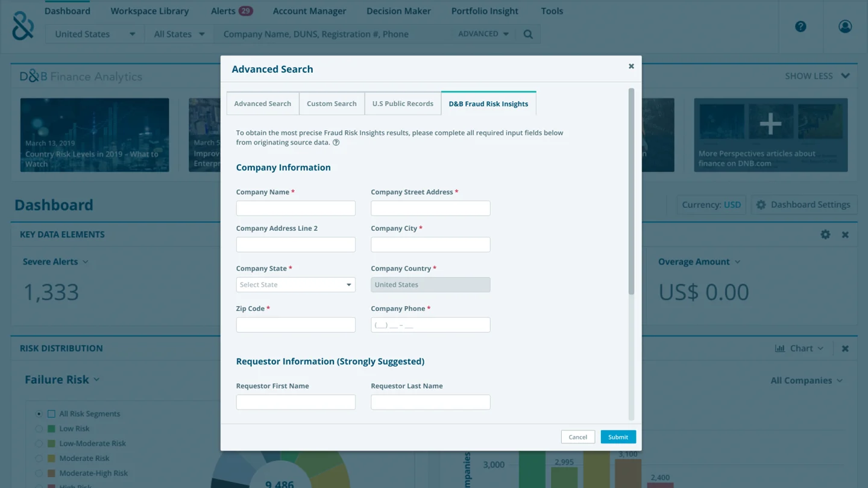Open the Select State dropdown
868x488 pixels.
pos(295,284)
